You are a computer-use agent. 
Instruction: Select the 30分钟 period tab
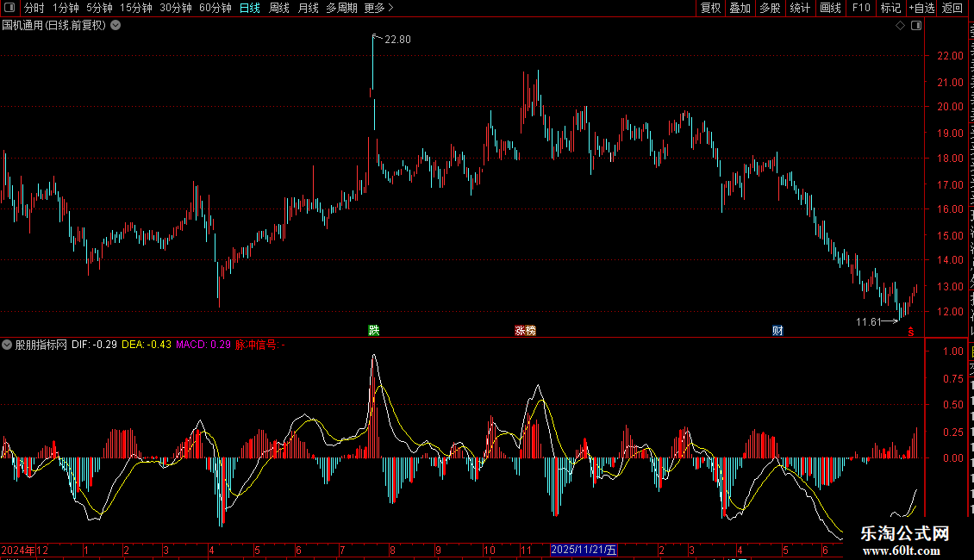click(x=175, y=8)
